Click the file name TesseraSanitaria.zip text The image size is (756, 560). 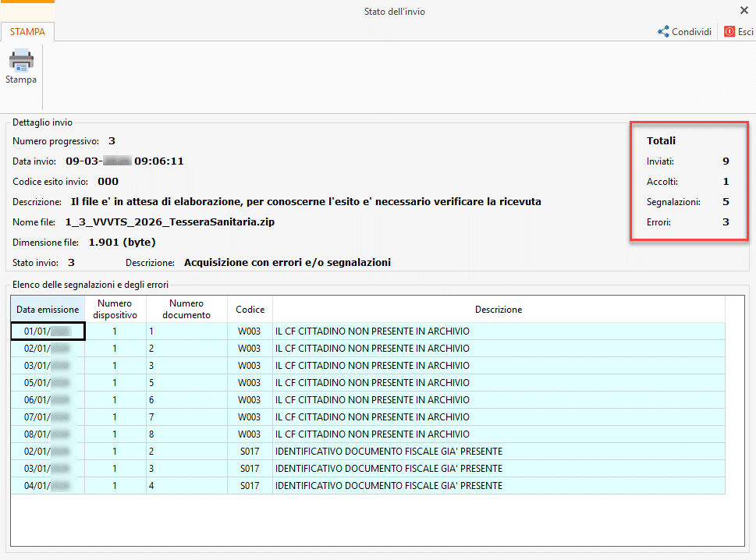(170, 222)
